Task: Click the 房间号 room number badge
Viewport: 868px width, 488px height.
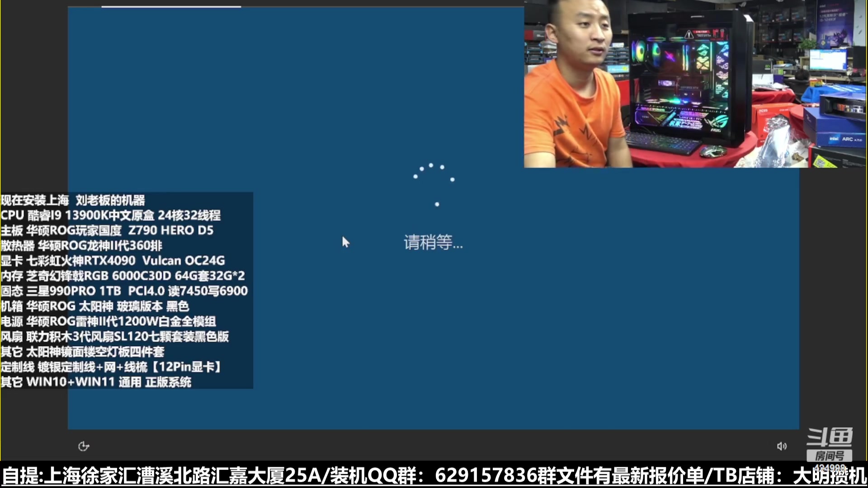Action: pos(830,455)
